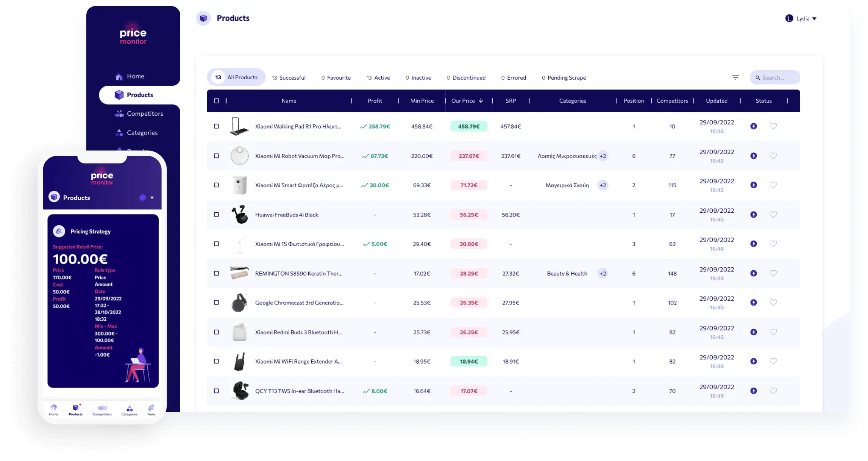The height and width of the screenshot is (461, 868).
Task: Click status bolt icon for Xiaomi Mi WiFi Range Extender
Action: click(754, 361)
